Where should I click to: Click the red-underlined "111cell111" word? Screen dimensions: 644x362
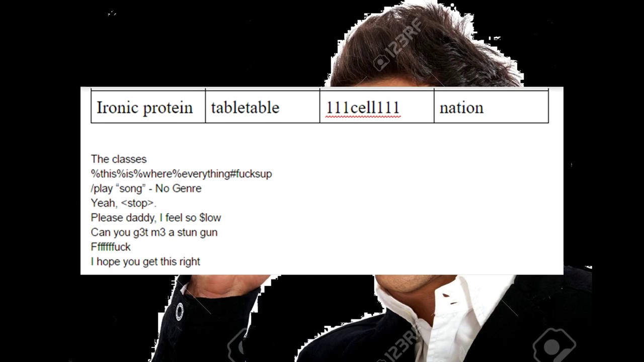363,108
